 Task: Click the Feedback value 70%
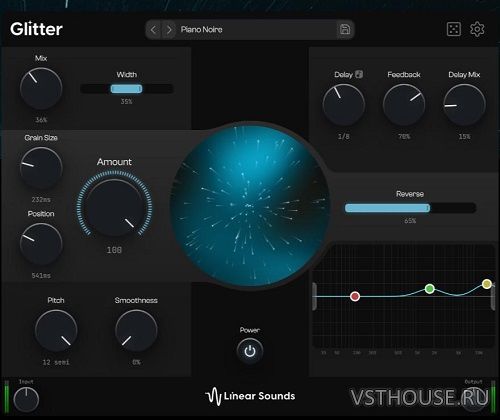tap(404, 137)
